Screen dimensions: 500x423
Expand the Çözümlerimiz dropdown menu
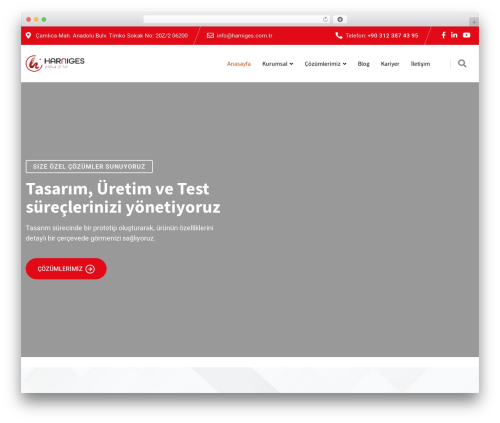tap(325, 64)
